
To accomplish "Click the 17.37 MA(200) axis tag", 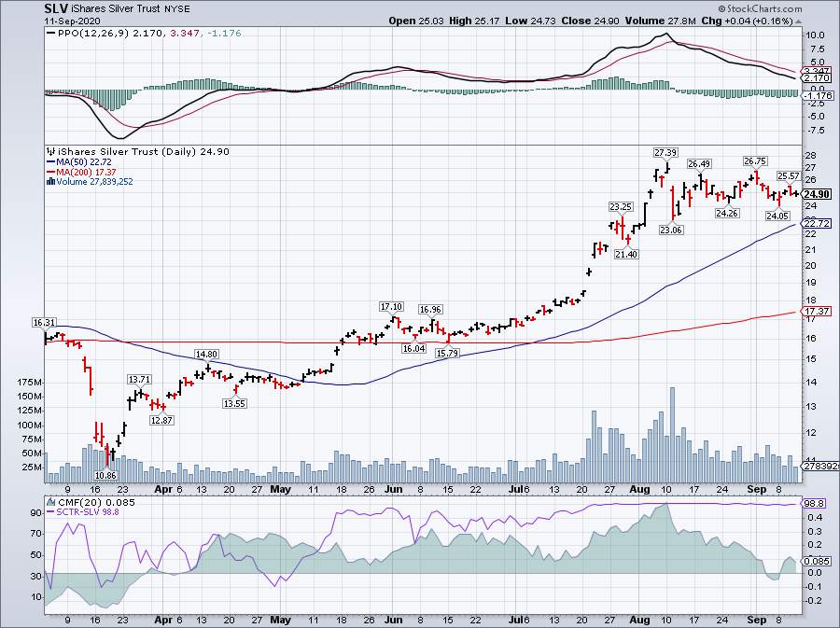I will point(817,311).
